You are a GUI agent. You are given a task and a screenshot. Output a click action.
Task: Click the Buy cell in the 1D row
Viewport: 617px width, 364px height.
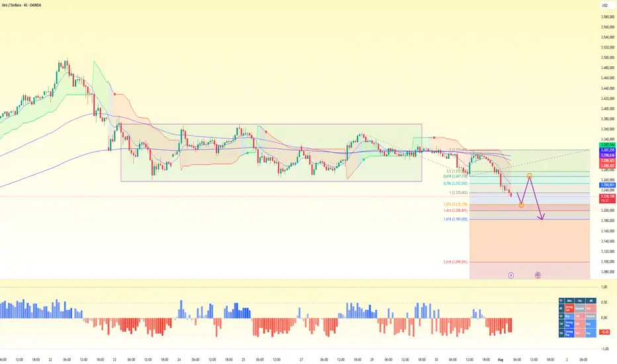[x=569, y=316]
